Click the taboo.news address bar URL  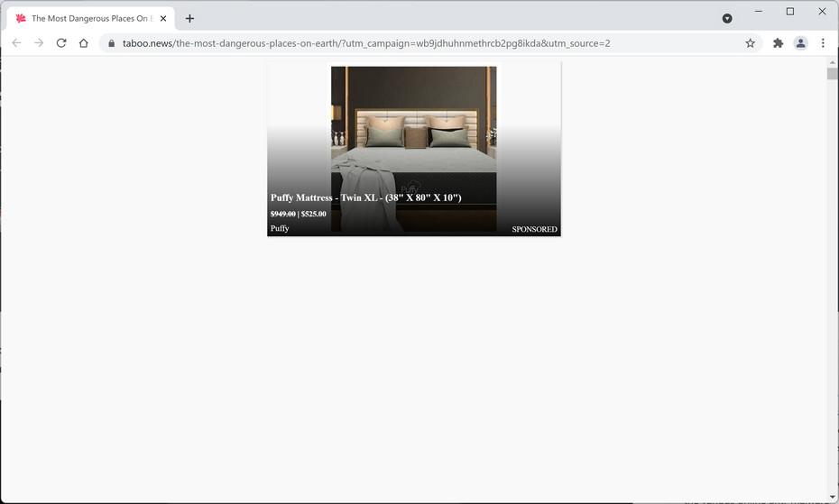pyautogui.click(x=366, y=43)
